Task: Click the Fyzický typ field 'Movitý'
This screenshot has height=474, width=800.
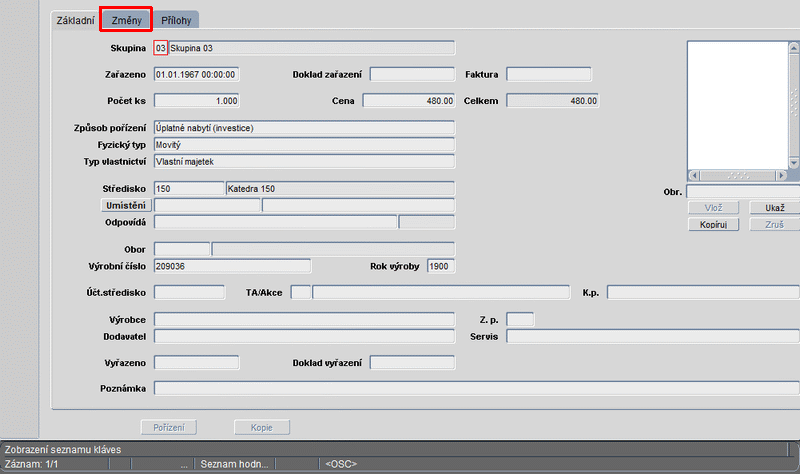Action: (304, 145)
